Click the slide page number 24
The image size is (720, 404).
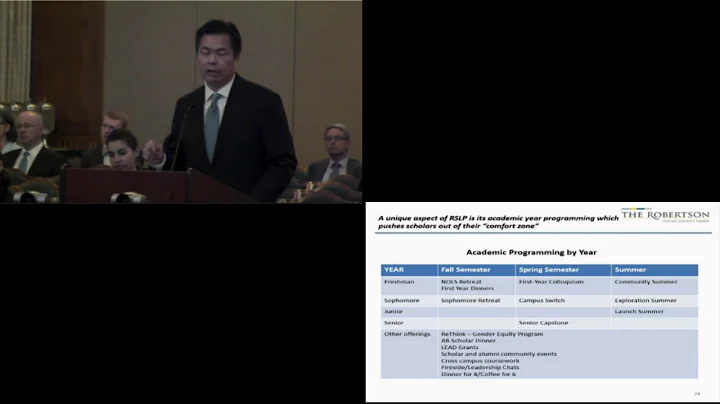697,394
